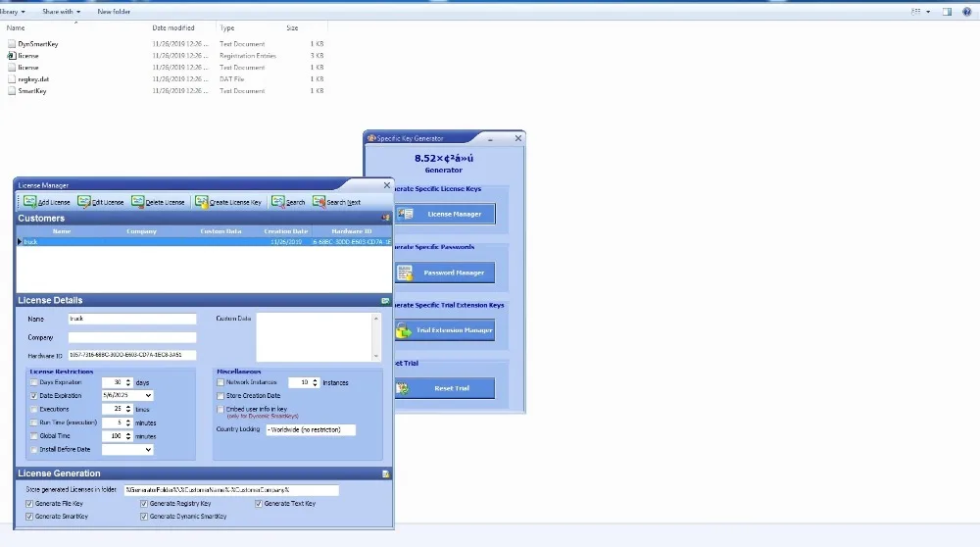Image resolution: width=980 pixels, height=547 pixels.
Task: Open the Date Expiration date dropdown
Action: pyautogui.click(x=148, y=396)
